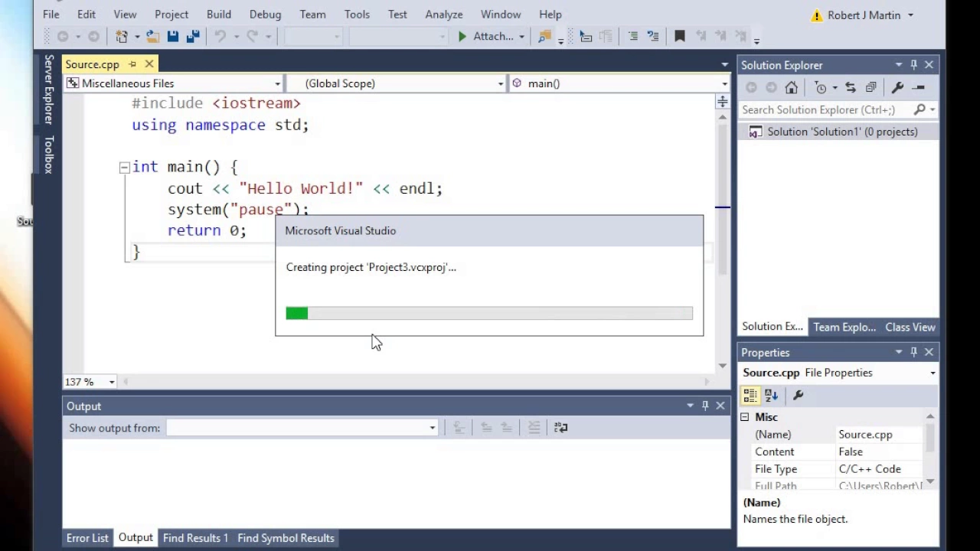This screenshot has height=551, width=980.
Task: Switch to the Find Results 1 tab
Action: (195, 538)
